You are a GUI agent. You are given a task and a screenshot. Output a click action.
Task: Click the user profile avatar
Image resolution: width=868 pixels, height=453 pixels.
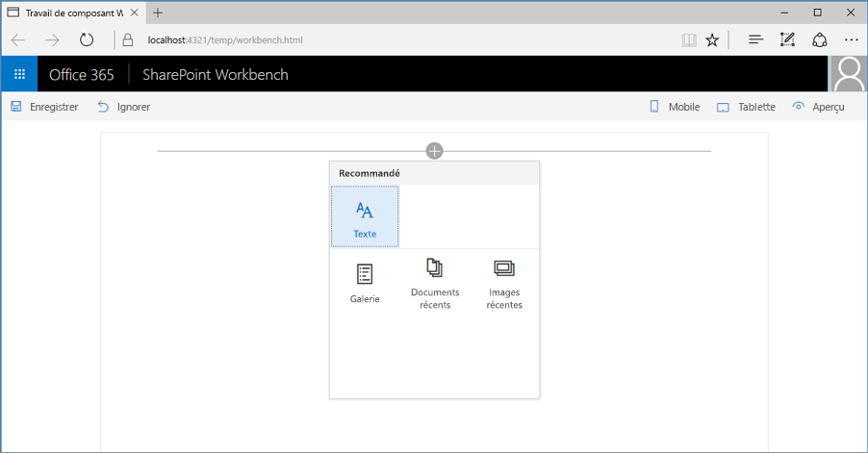849,74
